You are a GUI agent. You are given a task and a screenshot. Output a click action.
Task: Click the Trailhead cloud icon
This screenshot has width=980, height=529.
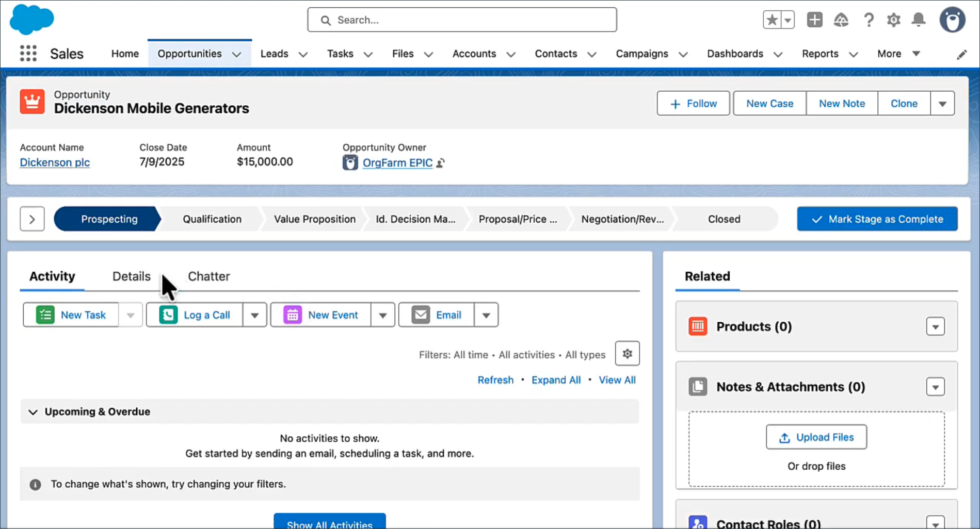pyautogui.click(x=841, y=20)
